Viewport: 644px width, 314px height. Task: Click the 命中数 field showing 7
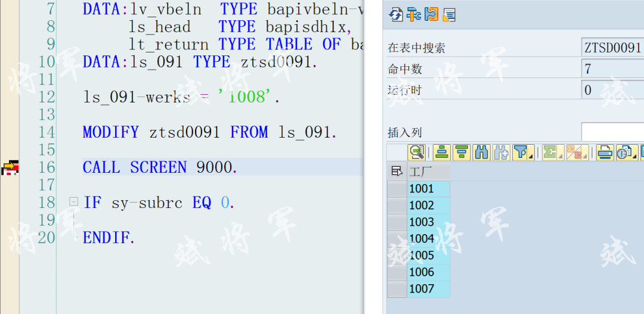(613, 69)
